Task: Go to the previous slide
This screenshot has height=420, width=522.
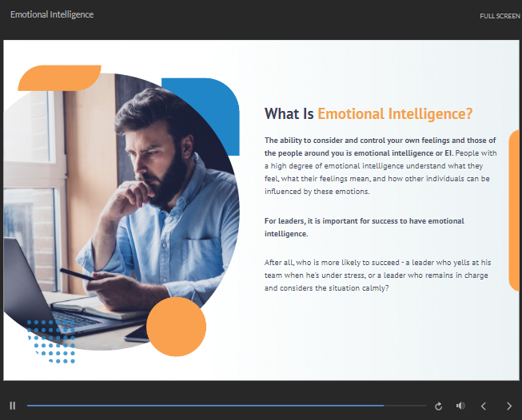Action: tap(483, 406)
